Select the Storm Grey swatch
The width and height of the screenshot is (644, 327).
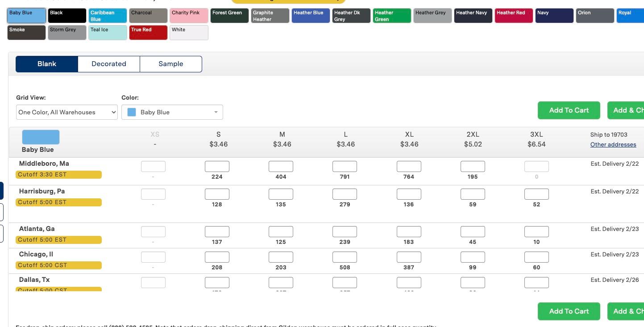67,33
